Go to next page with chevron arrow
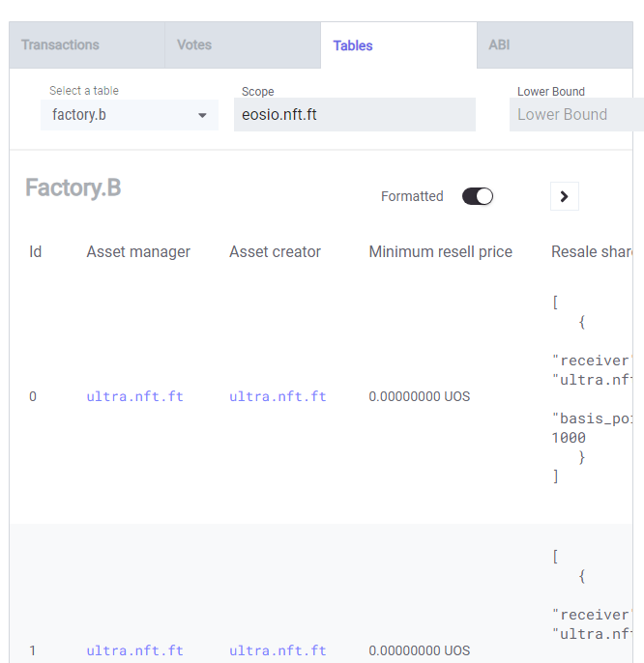The width and height of the screenshot is (644, 663). (564, 196)
